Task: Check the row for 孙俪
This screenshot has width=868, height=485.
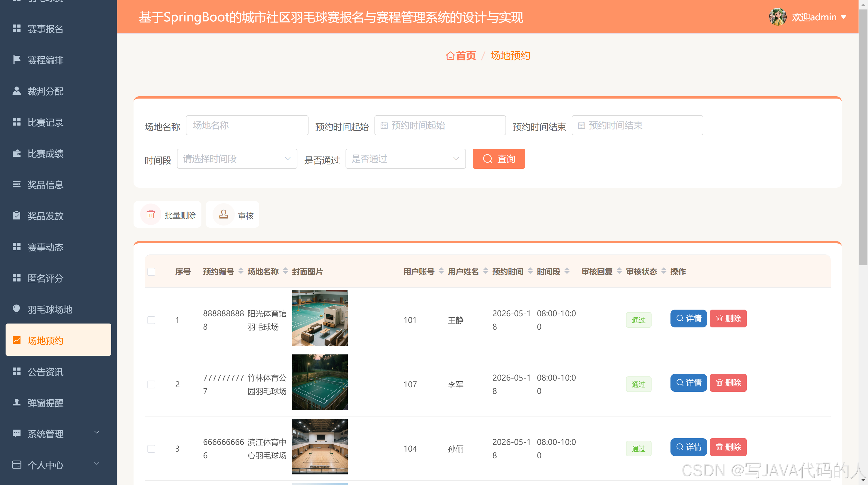Action: coord(151,449)
